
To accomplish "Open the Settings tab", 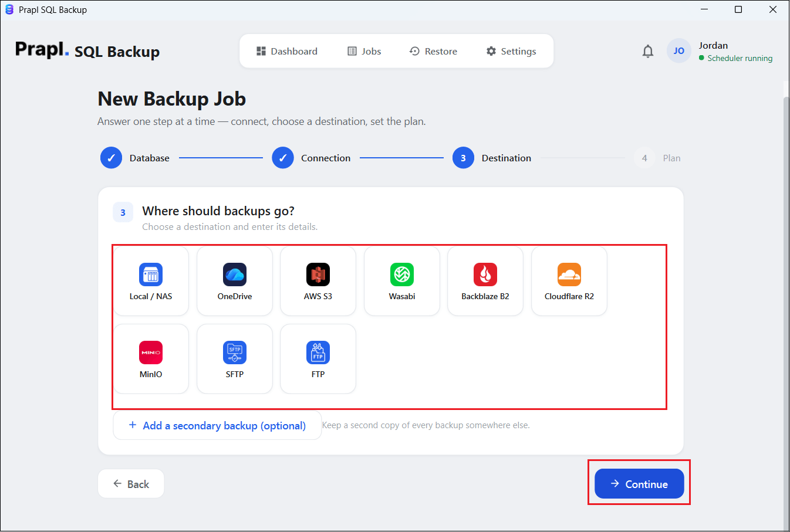I will tap(511, 51).
